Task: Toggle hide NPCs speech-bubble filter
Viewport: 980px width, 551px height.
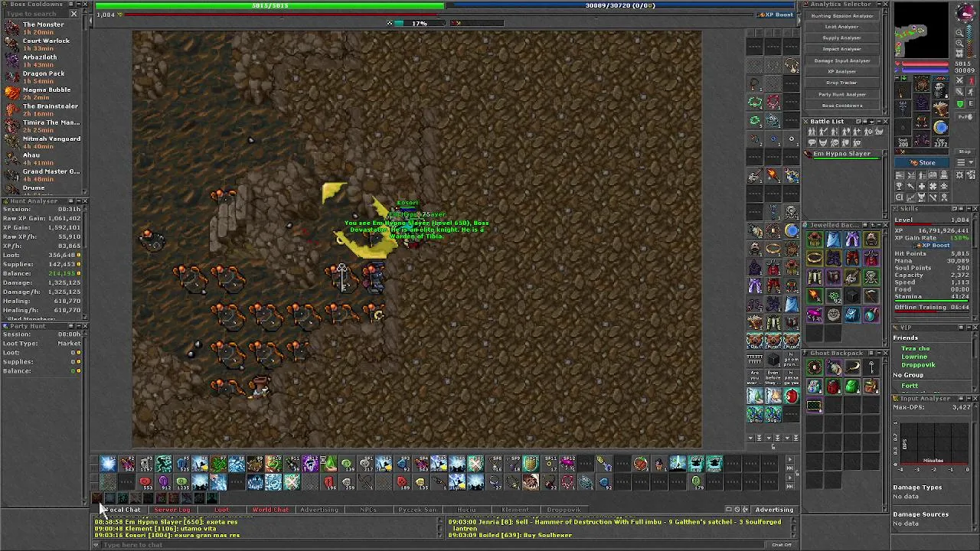Action: coord(812,142)
